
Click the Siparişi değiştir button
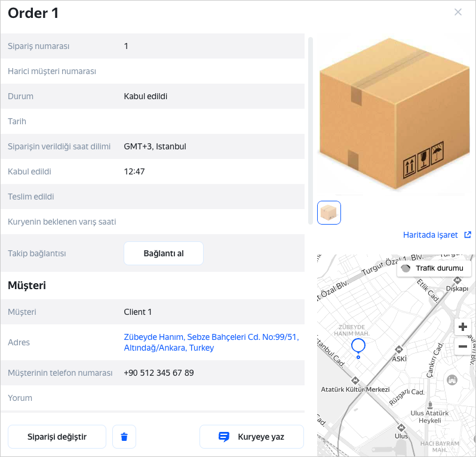(57, 437)
